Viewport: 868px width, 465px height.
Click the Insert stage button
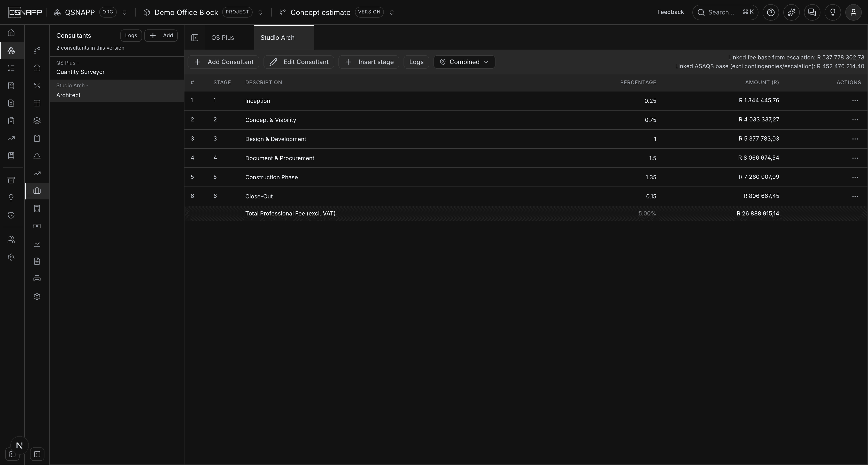pos(369,62)
